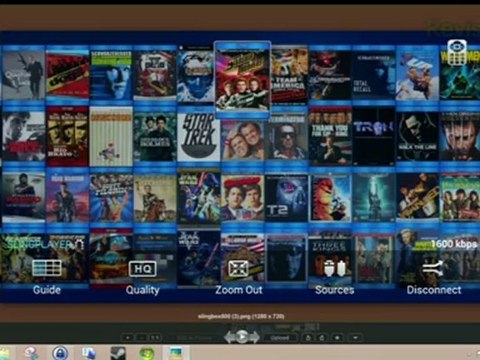The width and height of the screenshot is (480, 360).
Task: Toggle the HQ Quality icon
Action: pos(143,269)
